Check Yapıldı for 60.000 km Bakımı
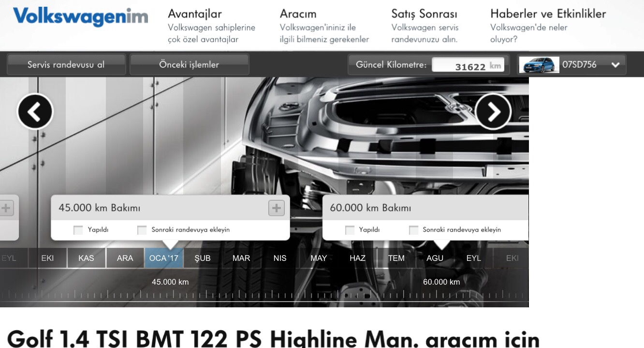The height and width of the screenshot is (348, 644). click(x=350, y=230)
